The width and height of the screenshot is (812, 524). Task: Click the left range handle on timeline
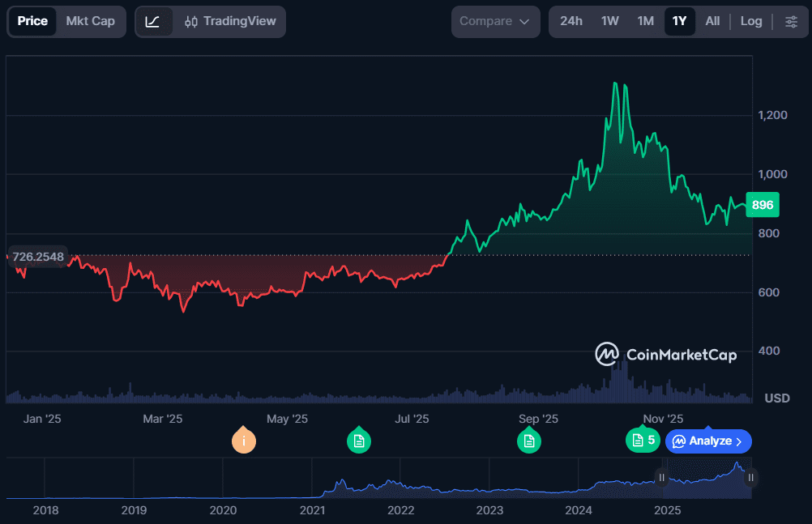click(661, 478)
